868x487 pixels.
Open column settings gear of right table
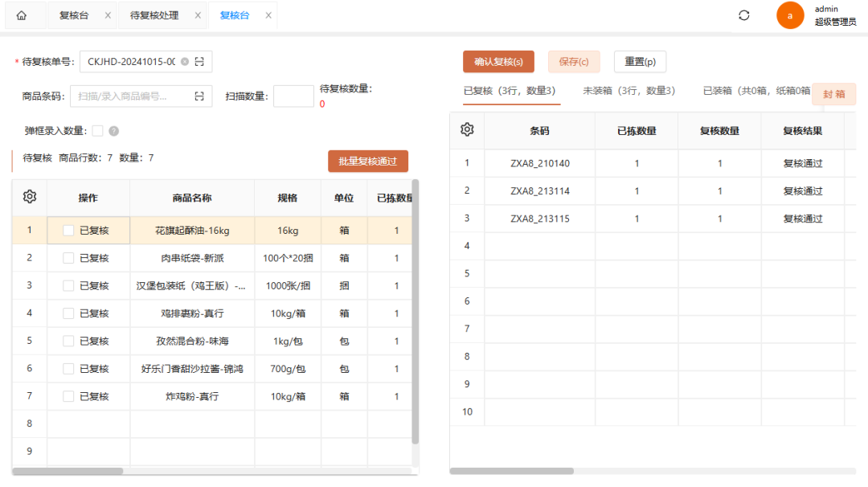[467, 130]
